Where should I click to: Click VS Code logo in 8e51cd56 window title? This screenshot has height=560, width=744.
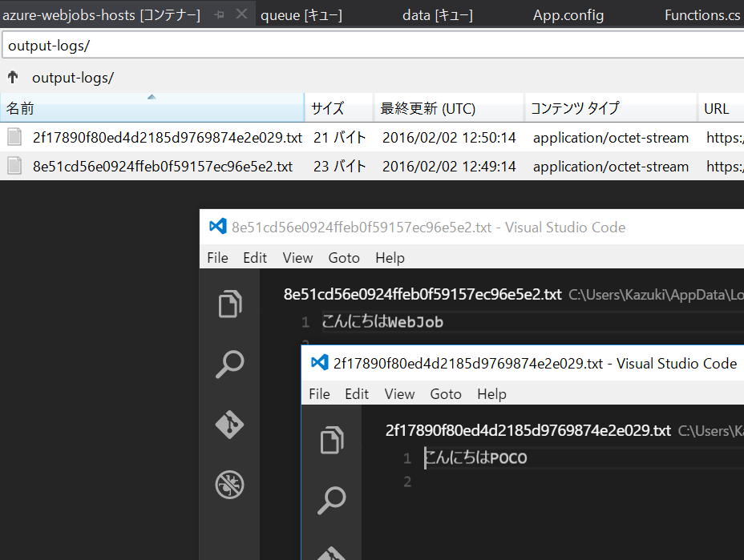(x=218, y=227)
